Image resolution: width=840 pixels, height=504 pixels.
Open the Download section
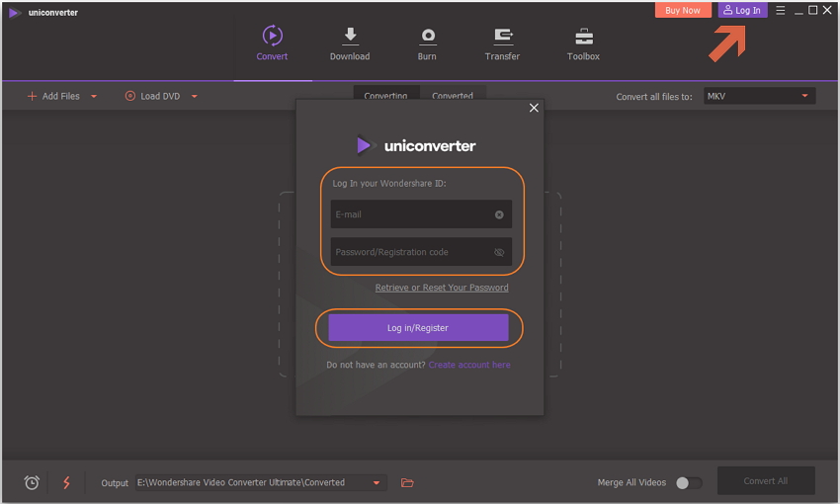tap(350, 43)
